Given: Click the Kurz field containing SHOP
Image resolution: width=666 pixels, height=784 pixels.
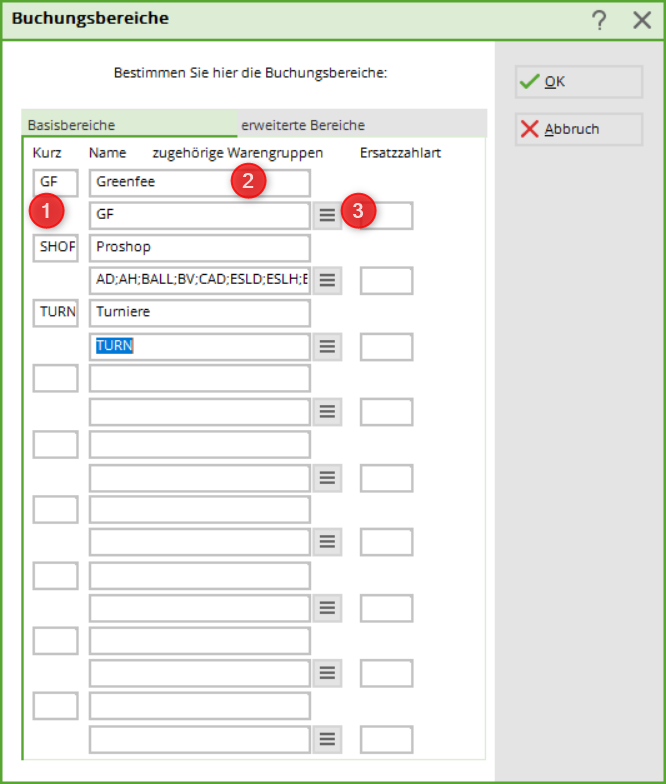Looking at the screenshot, I should point(55,247).
